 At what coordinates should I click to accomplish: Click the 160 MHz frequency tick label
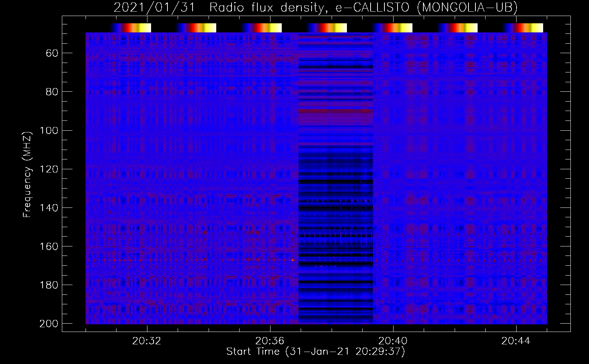pos(49,246)
